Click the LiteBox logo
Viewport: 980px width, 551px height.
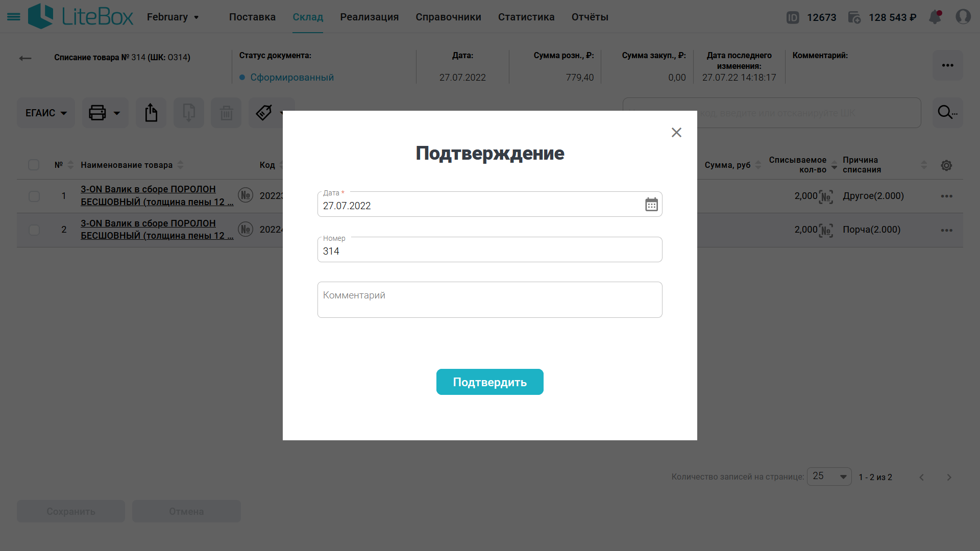tap(80, 16)
